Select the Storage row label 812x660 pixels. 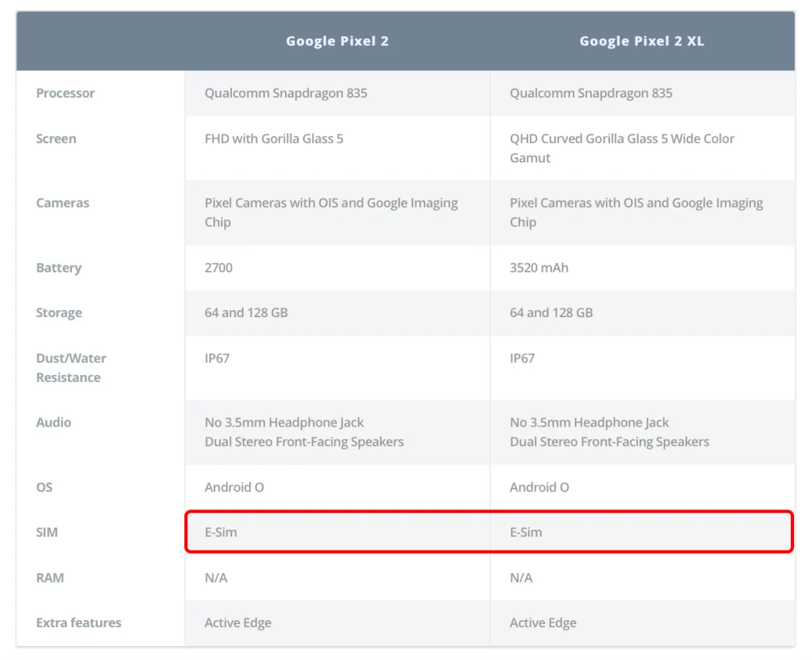[x=59, y=313]
